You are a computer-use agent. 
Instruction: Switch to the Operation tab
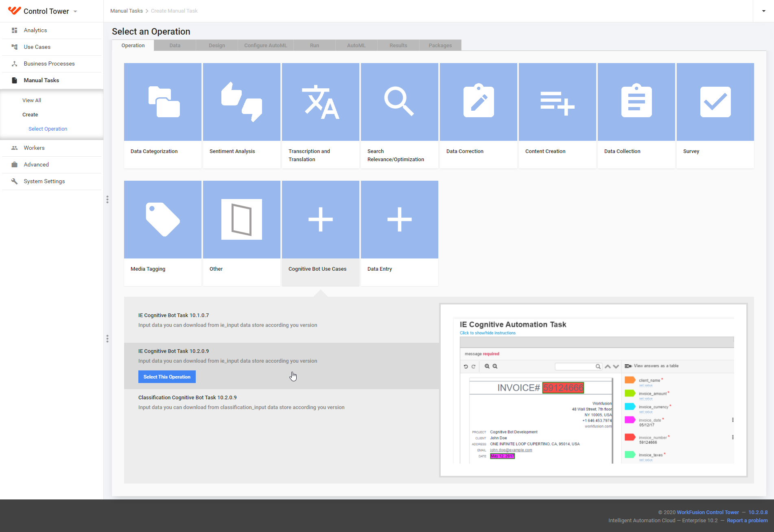click(x=133, y=45)
